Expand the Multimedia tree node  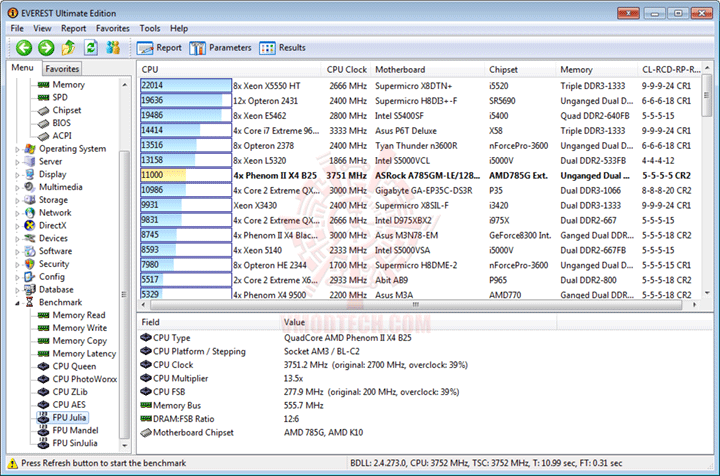pyautogui.click(x=17, y=188)
